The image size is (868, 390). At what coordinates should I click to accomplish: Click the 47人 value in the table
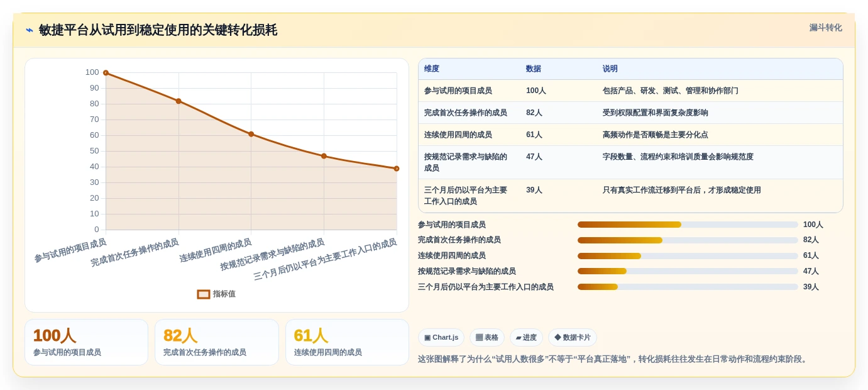pos(534,157)
